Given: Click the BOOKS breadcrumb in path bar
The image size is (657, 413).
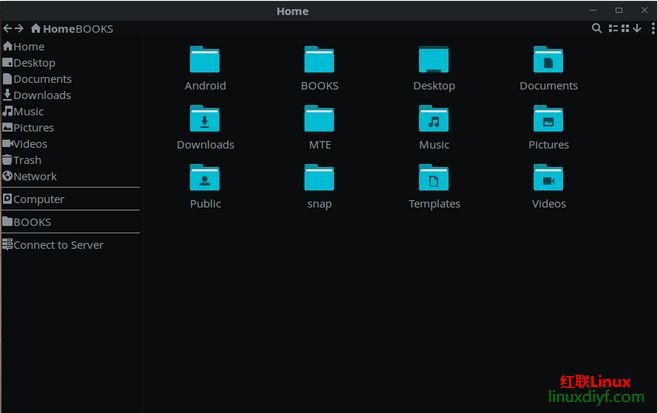Looking at the screenshot, I should click(x=93, y=29).
